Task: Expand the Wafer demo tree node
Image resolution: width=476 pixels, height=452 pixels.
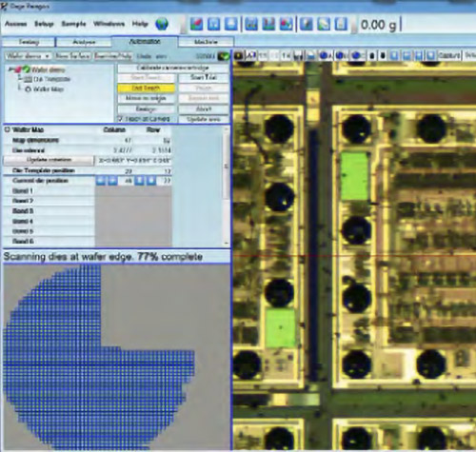Action: (x=11, y=69)
